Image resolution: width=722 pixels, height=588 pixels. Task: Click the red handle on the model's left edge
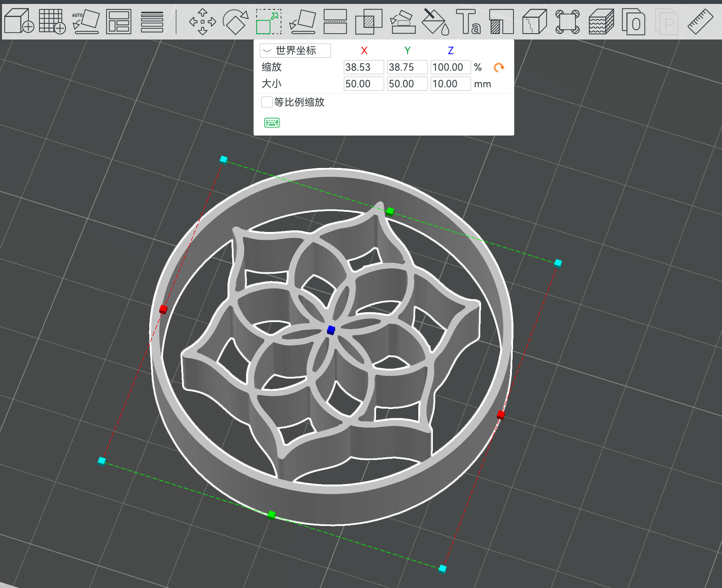click(x=163, y=309)
